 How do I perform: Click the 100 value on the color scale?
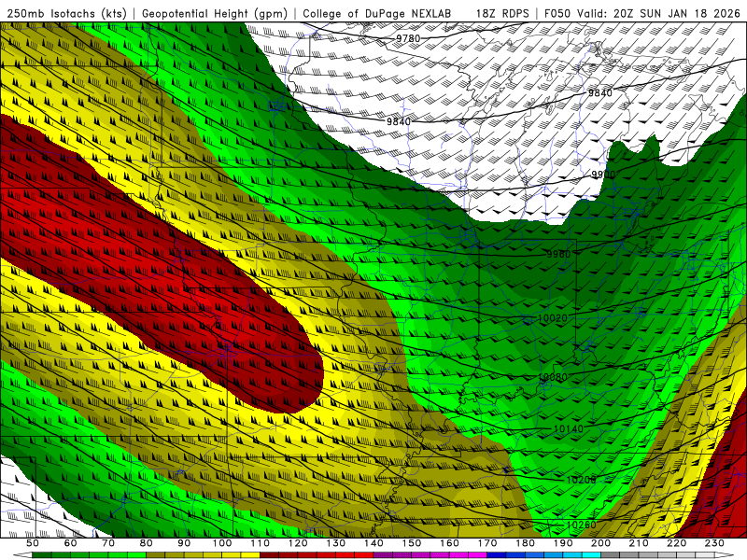[222, 543]
